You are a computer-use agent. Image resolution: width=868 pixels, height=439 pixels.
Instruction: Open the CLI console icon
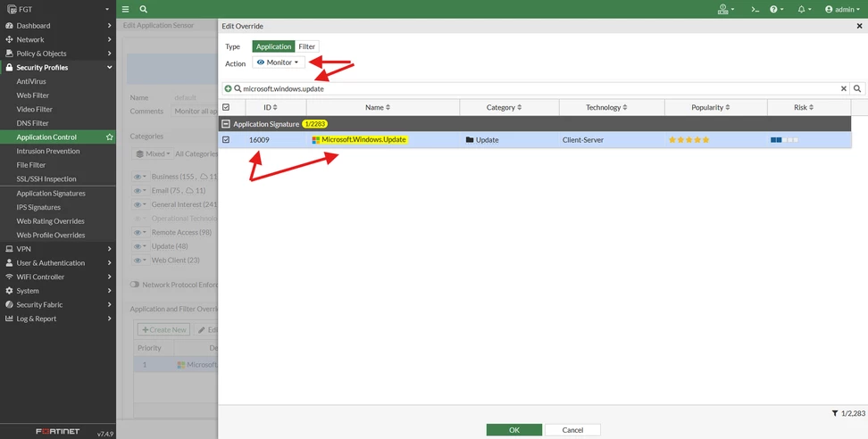pos(755,10)
